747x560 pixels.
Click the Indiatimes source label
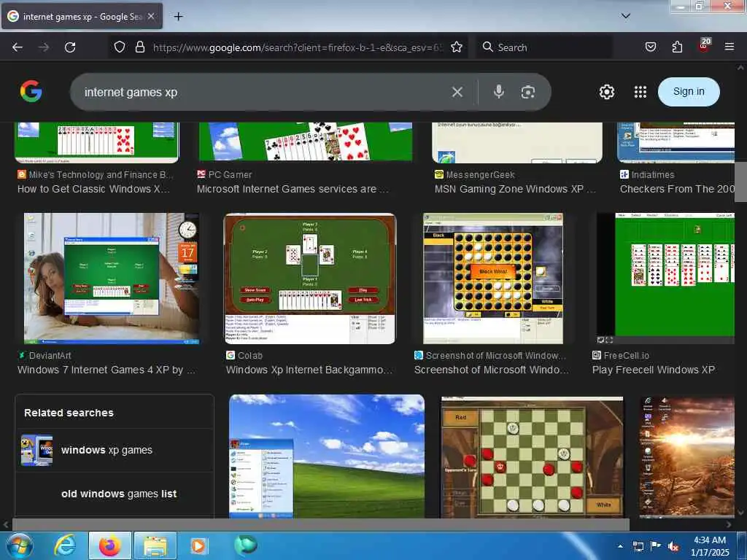pos(647,175)
